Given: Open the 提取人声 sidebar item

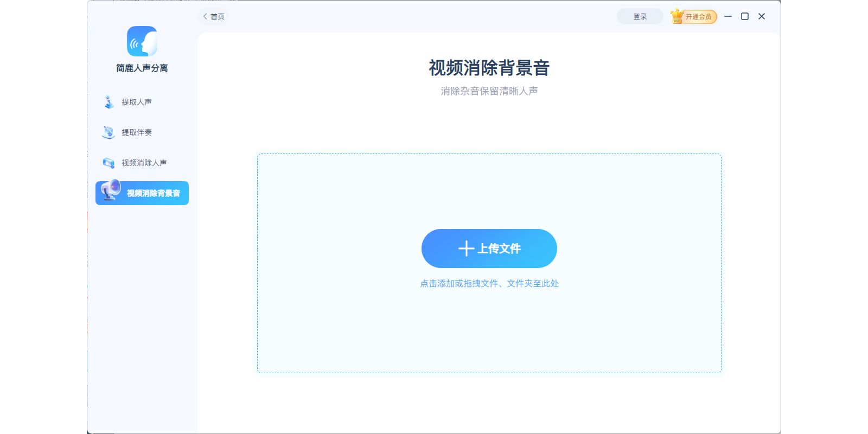Looking at the screenshot, I should pyautogui.click(x=137, y=102).
